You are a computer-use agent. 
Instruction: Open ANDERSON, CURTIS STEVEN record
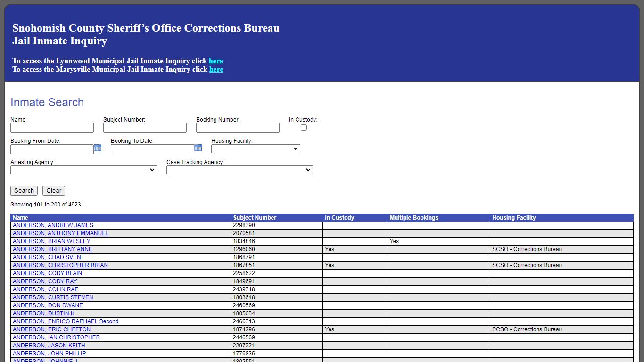(x=53, y=297)
